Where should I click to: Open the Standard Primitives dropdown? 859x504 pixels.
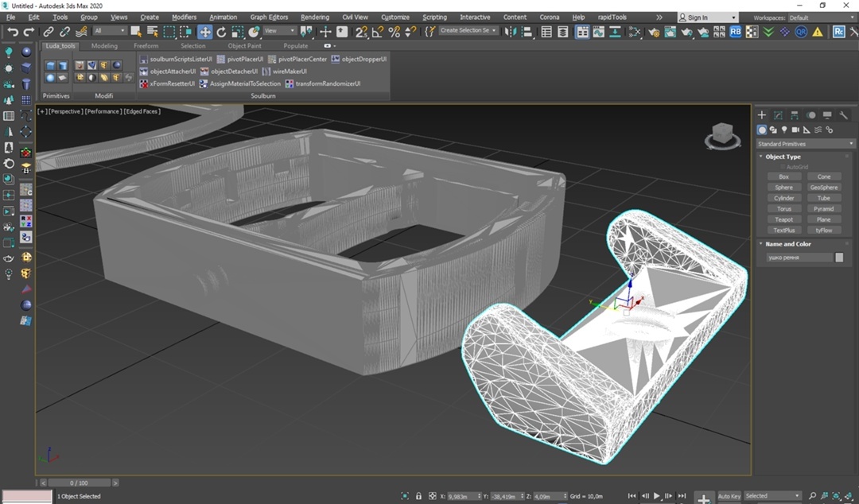tap(805, 144)
